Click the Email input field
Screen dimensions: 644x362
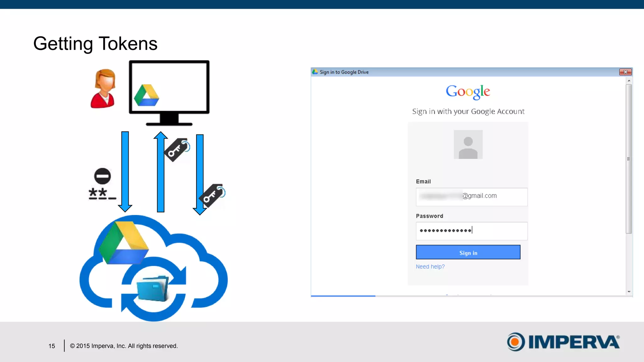click(471, 197)
